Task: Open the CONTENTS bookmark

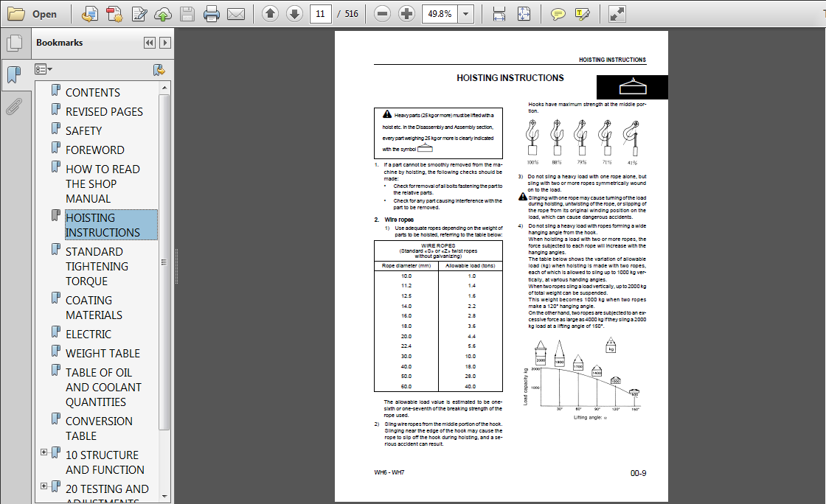Action: [x=93, y=93]
